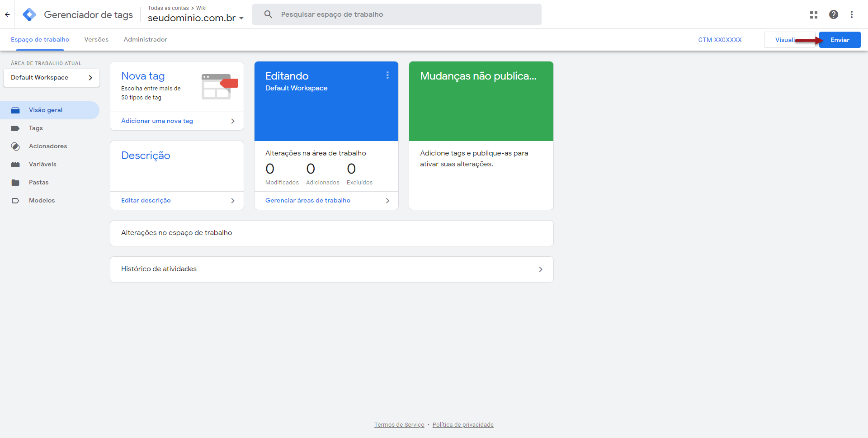This screenshot has height=438, width=868.
Task: Click the GTM-XX0XXXX container ID link
Action: 720,40
